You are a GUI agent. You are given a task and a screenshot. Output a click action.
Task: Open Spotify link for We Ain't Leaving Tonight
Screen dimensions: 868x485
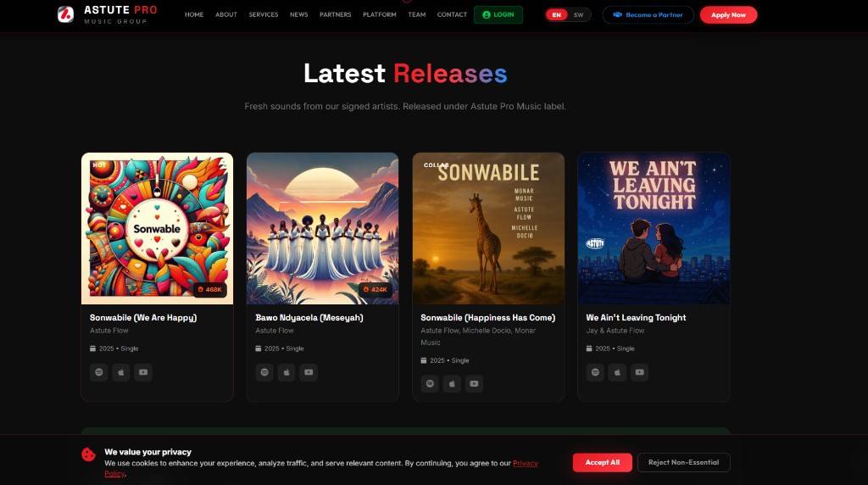(595, 372)
